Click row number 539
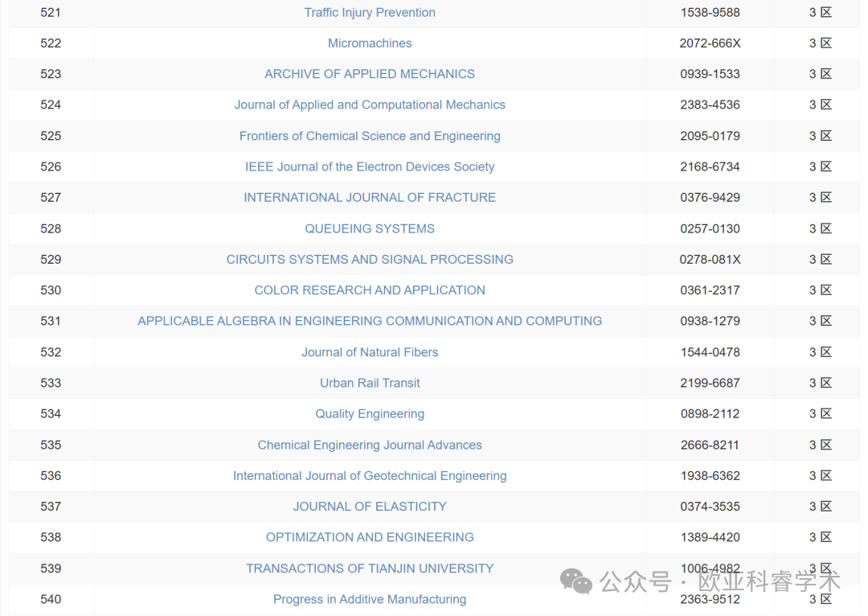Screen dimensions: 868x616 (51, 569)
